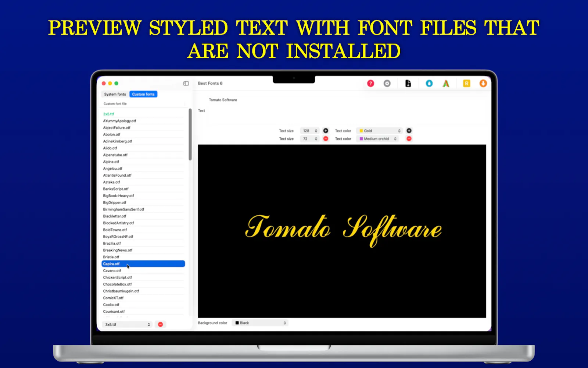Screen dimensions: 588x368
Task: Select BlockedArtistry.otf font
Action: point(143,223)
